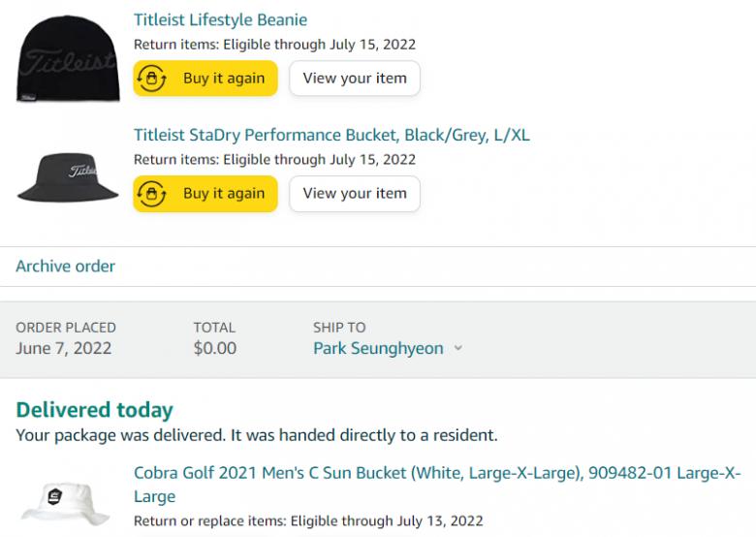Click the Cobra hat's return or replace text

click(308, 521)
